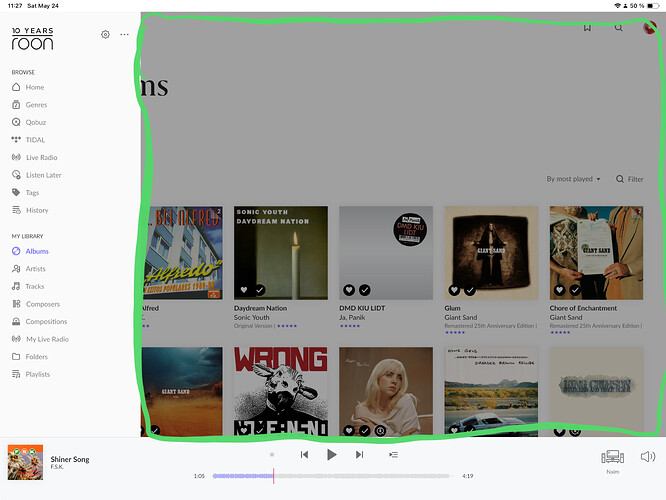Play the current track

(x=332, y=455)
